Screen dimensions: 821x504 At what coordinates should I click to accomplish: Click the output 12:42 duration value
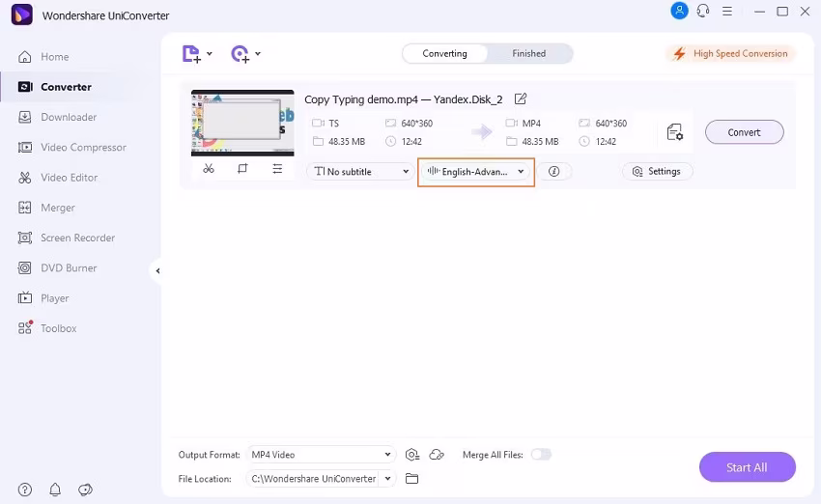point(606,142)
